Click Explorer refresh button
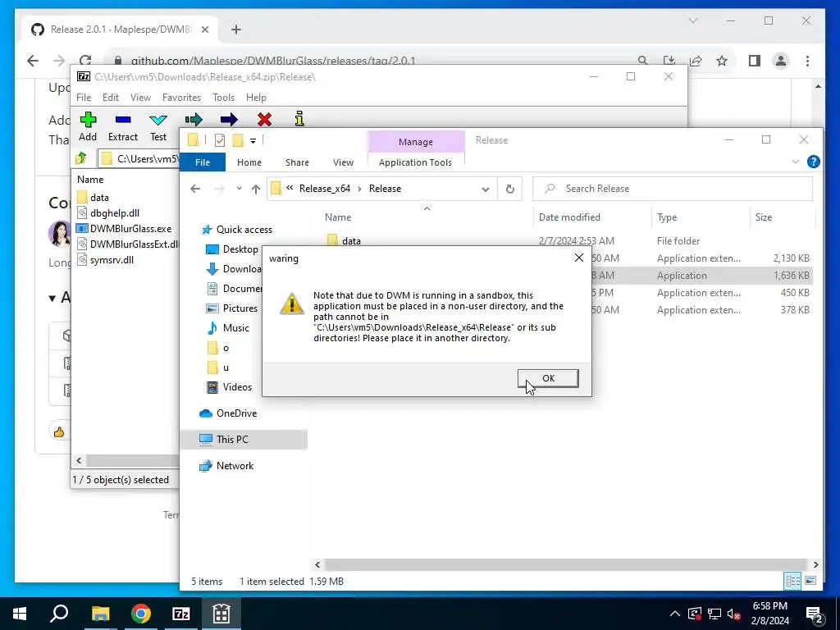840x630 pixels. point(510,189)
